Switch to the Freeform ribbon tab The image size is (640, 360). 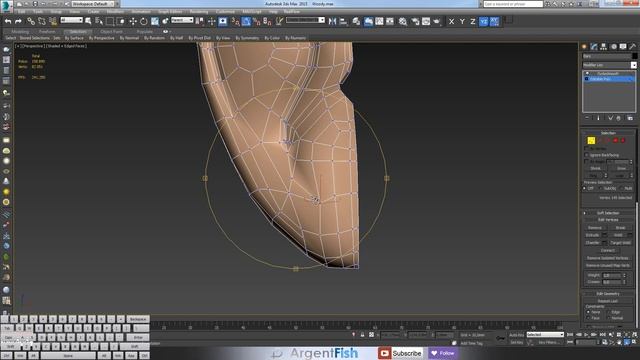pyautogui.click(x=47, y=31)
